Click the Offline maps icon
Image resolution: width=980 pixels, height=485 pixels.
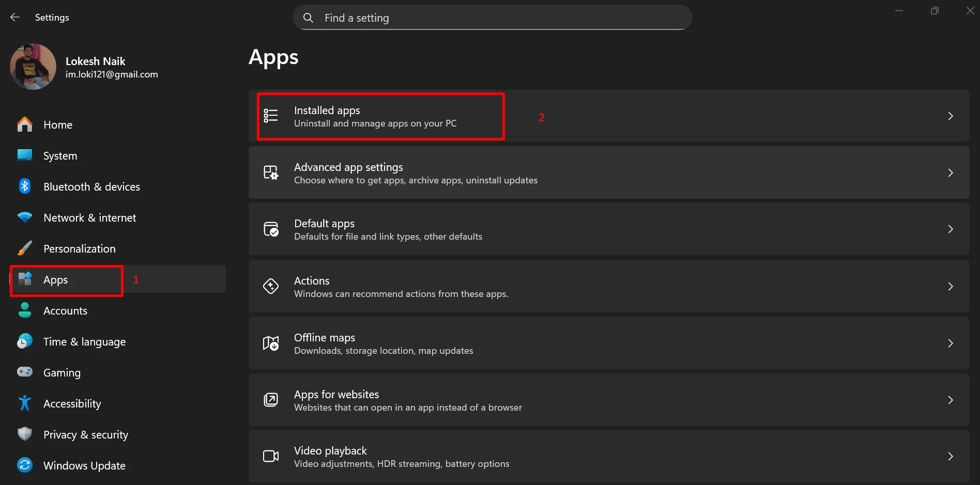(271, 343)
